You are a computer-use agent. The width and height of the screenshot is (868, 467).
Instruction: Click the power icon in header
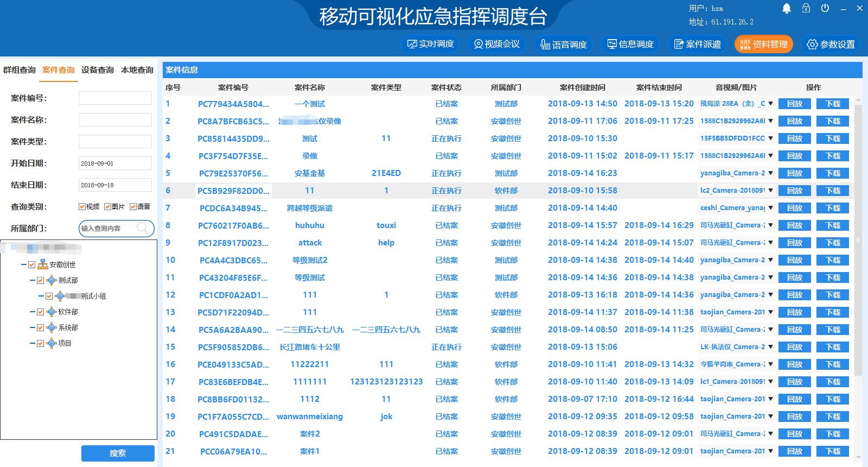825,8
